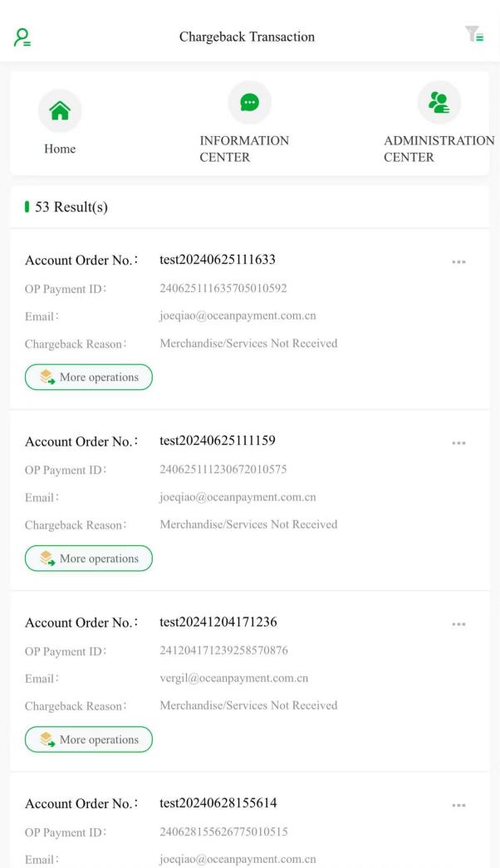
Task: Open Information Center chat bubble icon
Action: coord(249,102)
